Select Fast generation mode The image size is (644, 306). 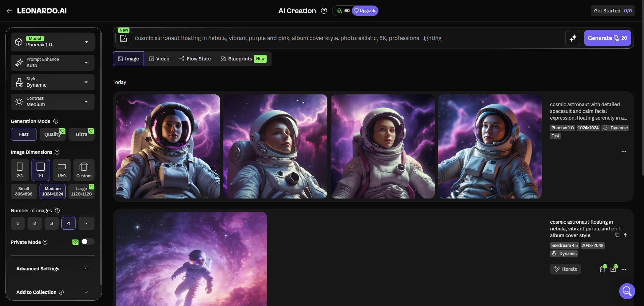click(24, 134)
